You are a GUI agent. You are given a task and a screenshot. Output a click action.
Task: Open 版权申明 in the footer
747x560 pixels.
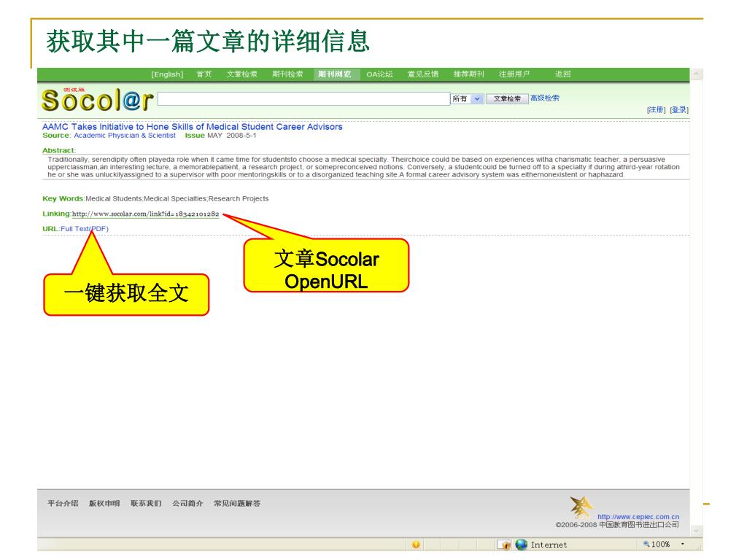tap(104, 503)
